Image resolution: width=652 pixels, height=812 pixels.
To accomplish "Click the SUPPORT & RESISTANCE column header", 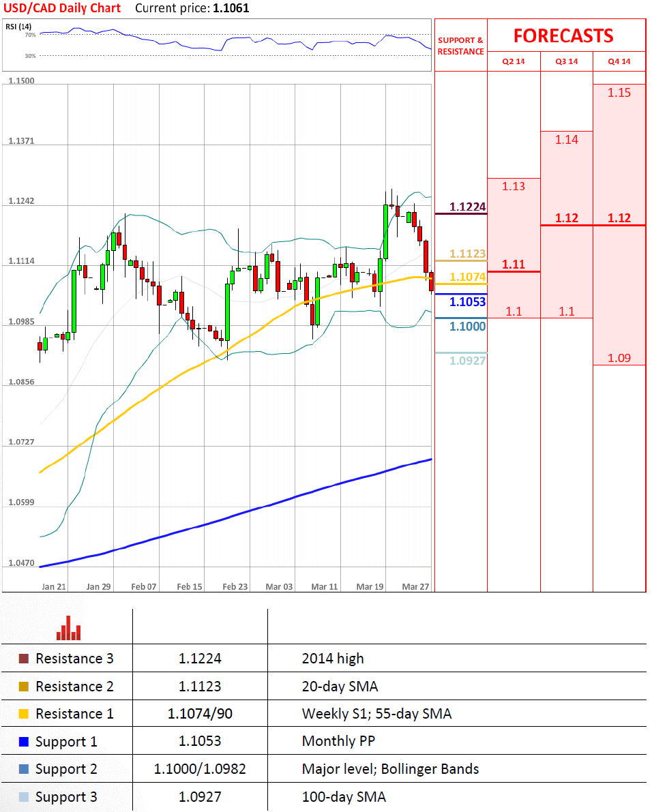I will point(460,46).
